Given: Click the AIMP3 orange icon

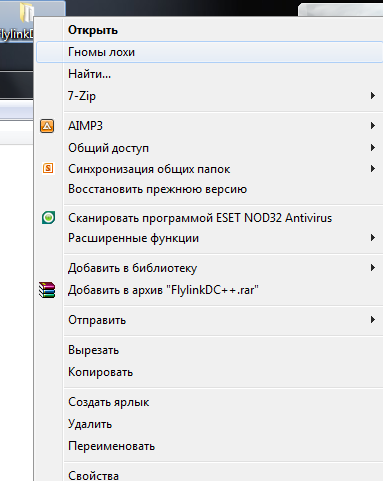Looking at the screenshot, I should coord(47,126).
